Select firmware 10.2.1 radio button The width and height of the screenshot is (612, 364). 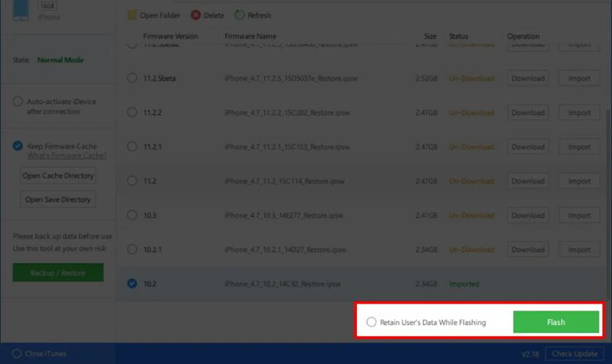[132, 249]
